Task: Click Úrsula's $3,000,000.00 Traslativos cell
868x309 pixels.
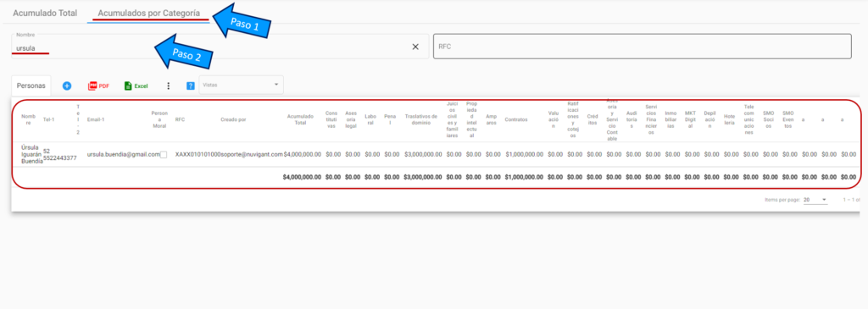Action: coord(423,155)
